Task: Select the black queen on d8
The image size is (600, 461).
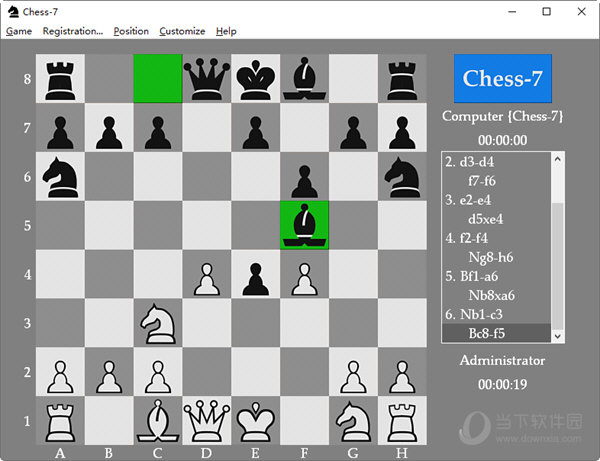Action: [206, 78]
